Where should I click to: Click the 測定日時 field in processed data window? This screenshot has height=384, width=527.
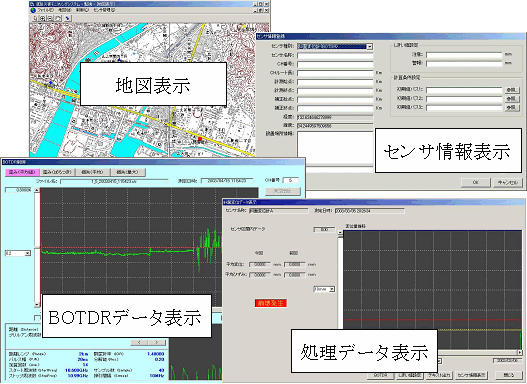(370, 211)
